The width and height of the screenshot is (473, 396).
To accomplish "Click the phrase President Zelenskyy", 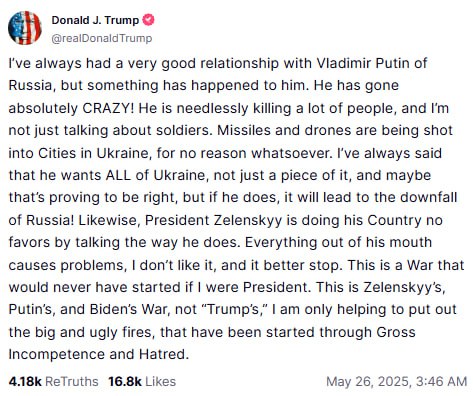I will coord(214,220).
